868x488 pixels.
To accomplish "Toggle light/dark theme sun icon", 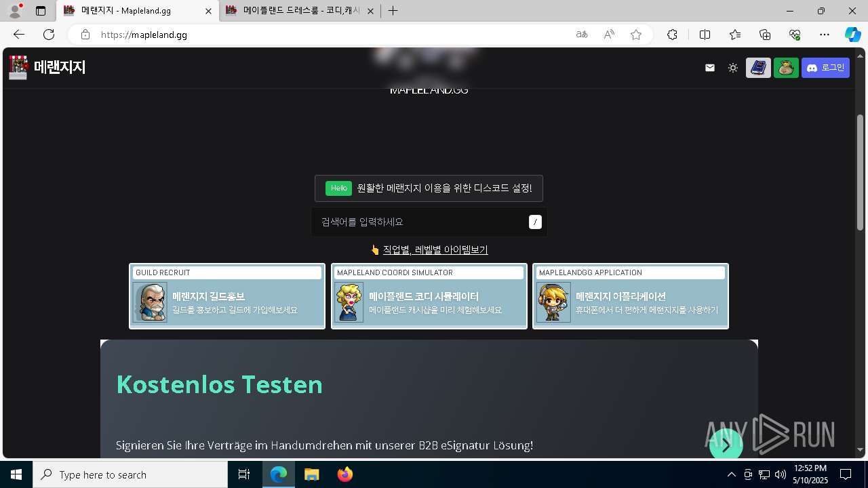I will (733, 68).
